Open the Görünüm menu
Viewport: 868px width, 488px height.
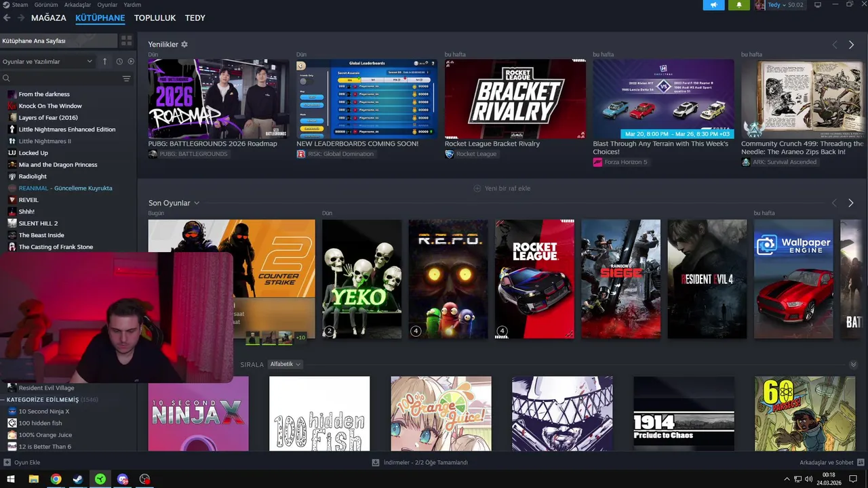click(x=46, y=5)
